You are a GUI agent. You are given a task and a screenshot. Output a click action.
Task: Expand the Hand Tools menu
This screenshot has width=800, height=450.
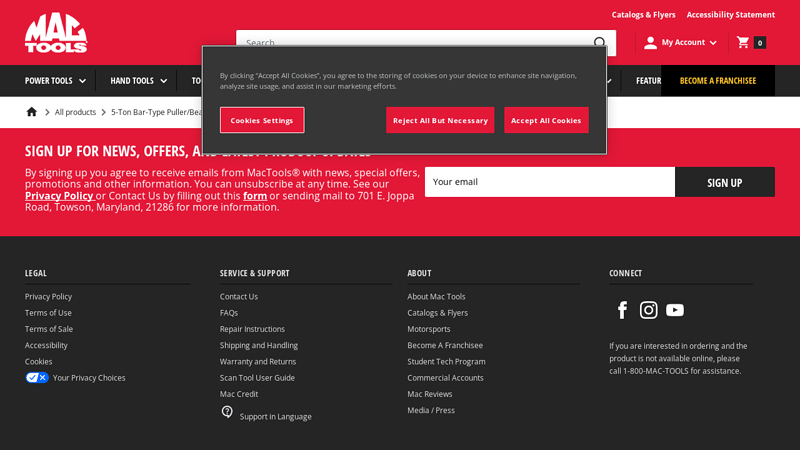(x=139, y=81)
